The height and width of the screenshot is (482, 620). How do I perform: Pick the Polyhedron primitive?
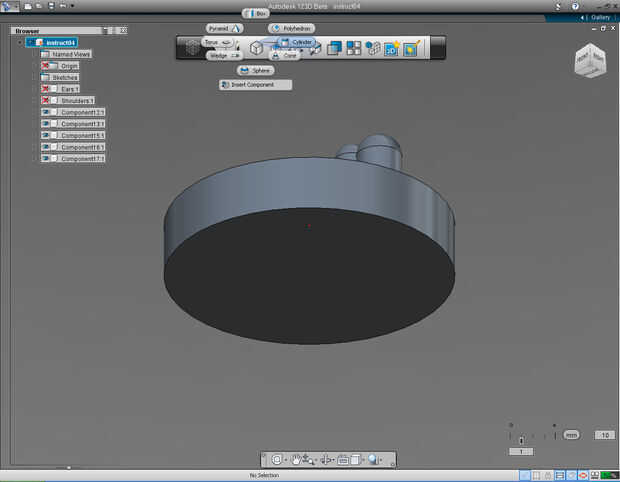click(291, 28)
